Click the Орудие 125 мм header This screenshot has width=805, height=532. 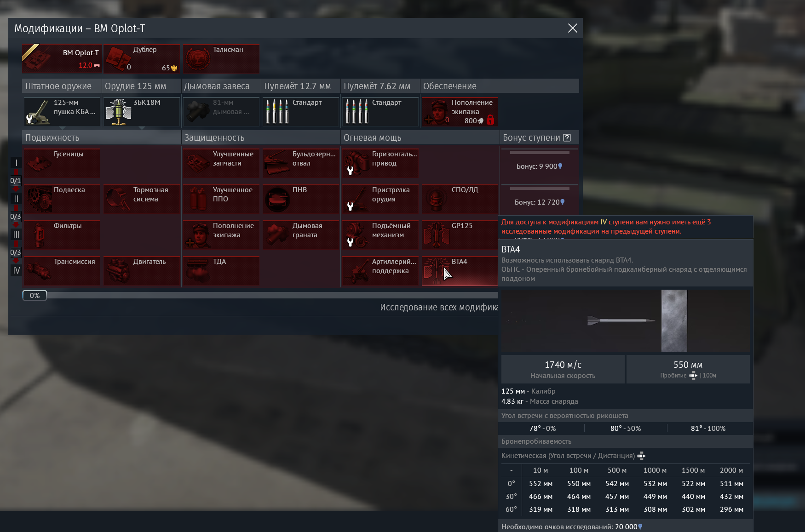[141, 86]
